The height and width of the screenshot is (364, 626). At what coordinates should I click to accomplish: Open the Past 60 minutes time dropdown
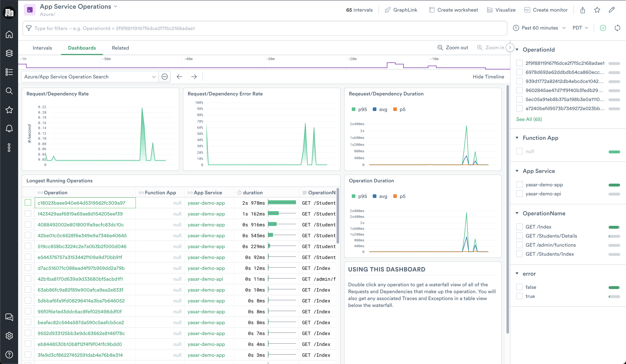coord(540,28)
